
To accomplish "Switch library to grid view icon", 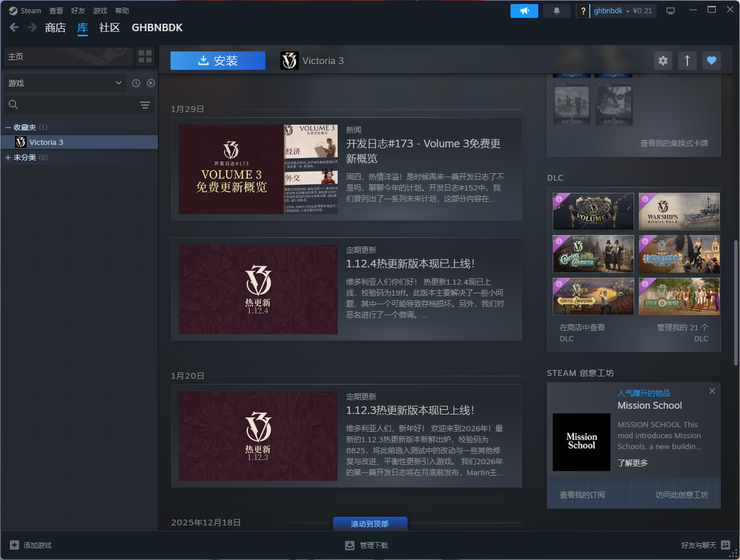I will point(145,56).
